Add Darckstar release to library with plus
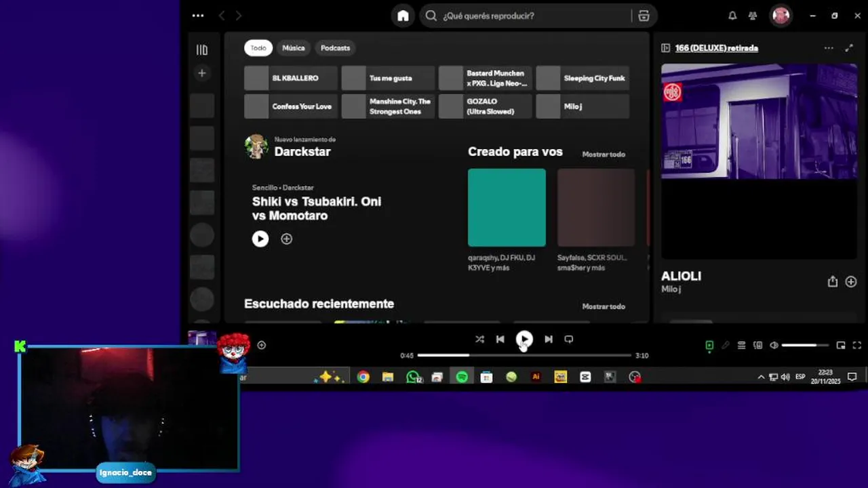This screenshot has height=488, width=868. coord(287,239)
